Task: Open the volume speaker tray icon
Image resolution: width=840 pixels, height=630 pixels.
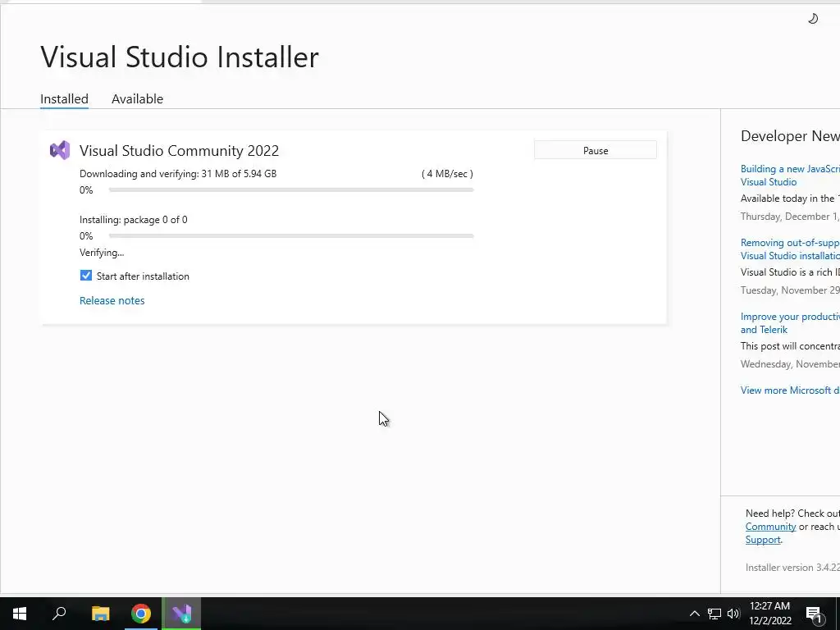Action: (733, 614)
